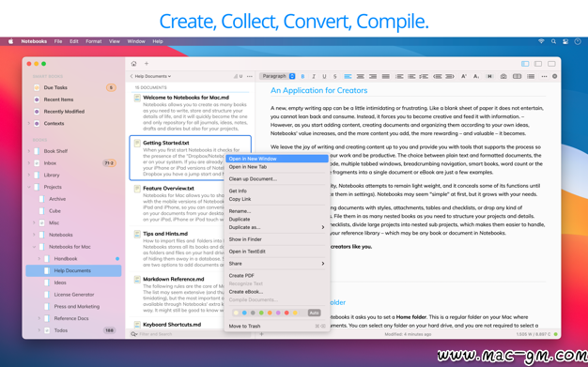Align text left
Viewport: 588px width, 367px height.
[x=348, y=76]
